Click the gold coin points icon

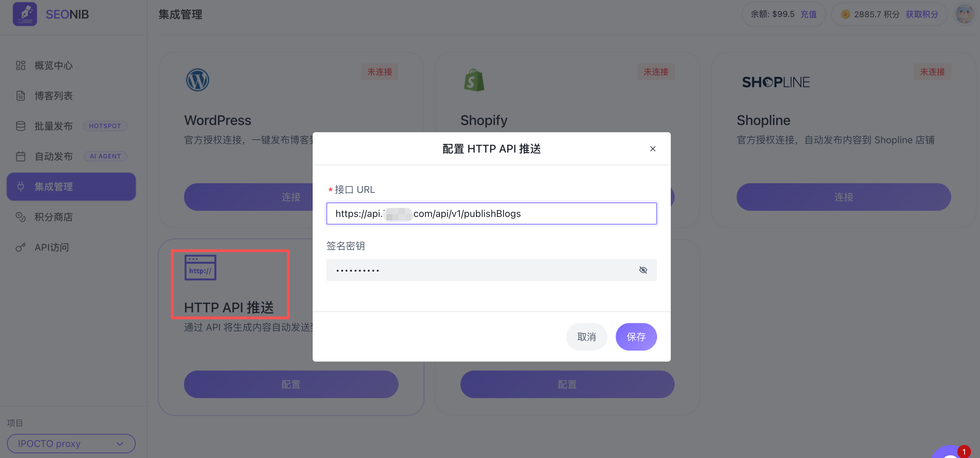pos(845,14)
